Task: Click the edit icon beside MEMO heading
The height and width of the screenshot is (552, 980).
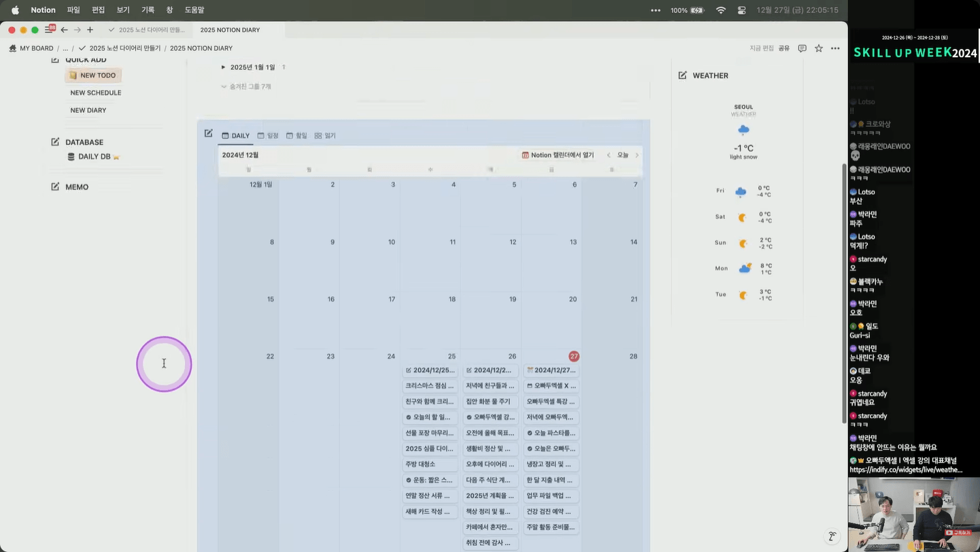Action: 55,186
